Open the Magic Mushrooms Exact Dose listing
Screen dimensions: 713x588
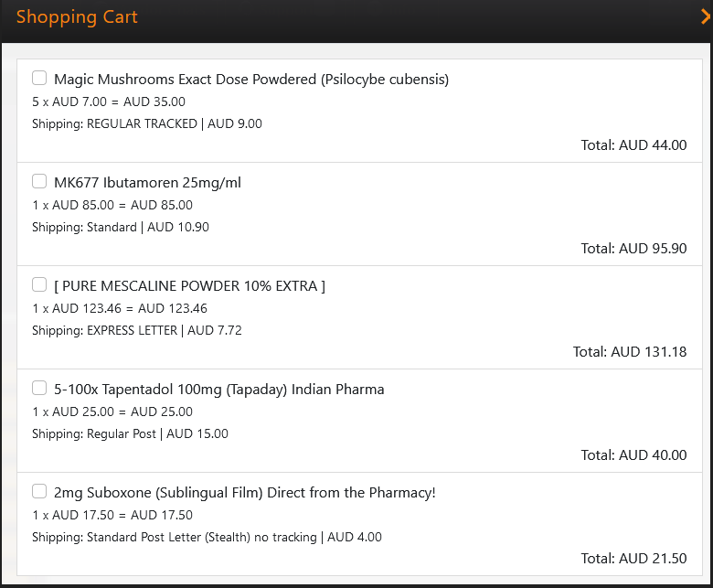[251, 80]
